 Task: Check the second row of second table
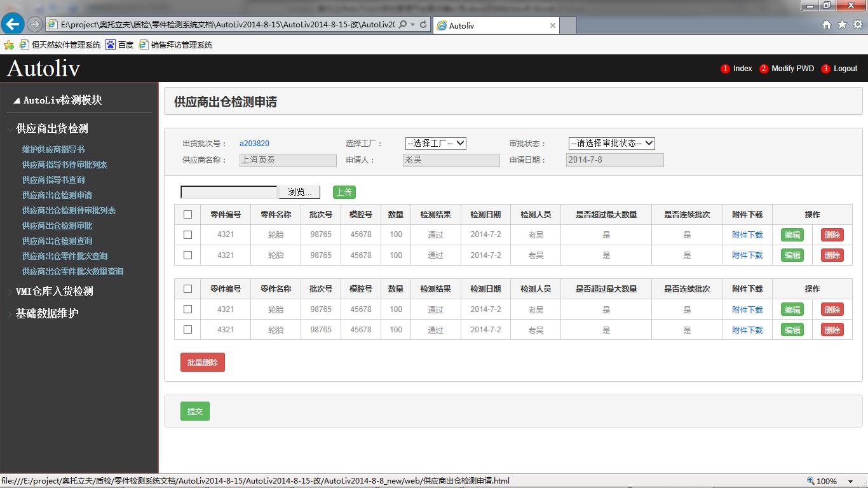[187, 329]
